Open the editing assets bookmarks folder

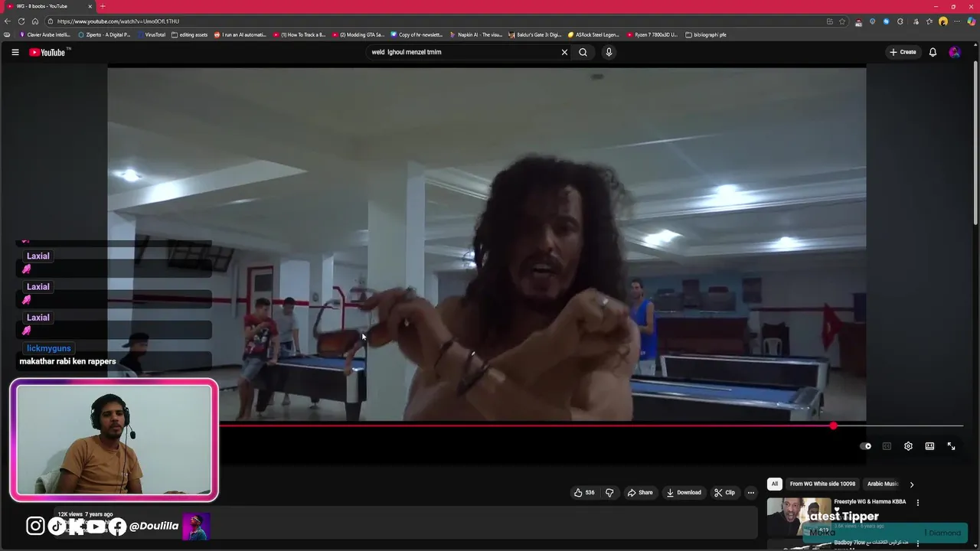pos(190,34)
